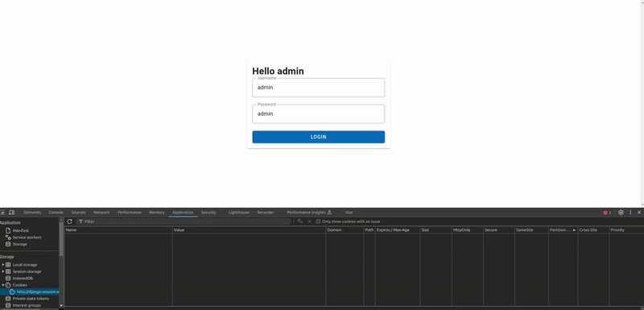Click the Manifest file icon
The height and width of the screenshot is (310, 644).
click(x=8, y=230)
